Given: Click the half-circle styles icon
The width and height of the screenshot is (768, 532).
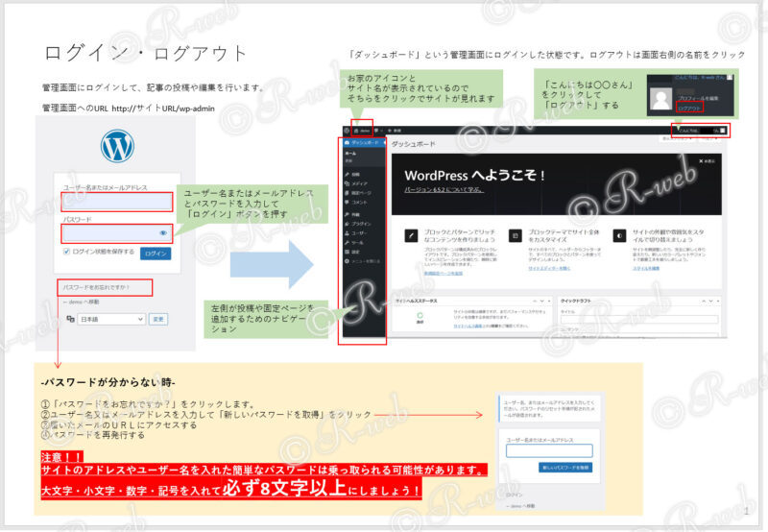Looking at the screenshot, I should (x=619, y=235).
